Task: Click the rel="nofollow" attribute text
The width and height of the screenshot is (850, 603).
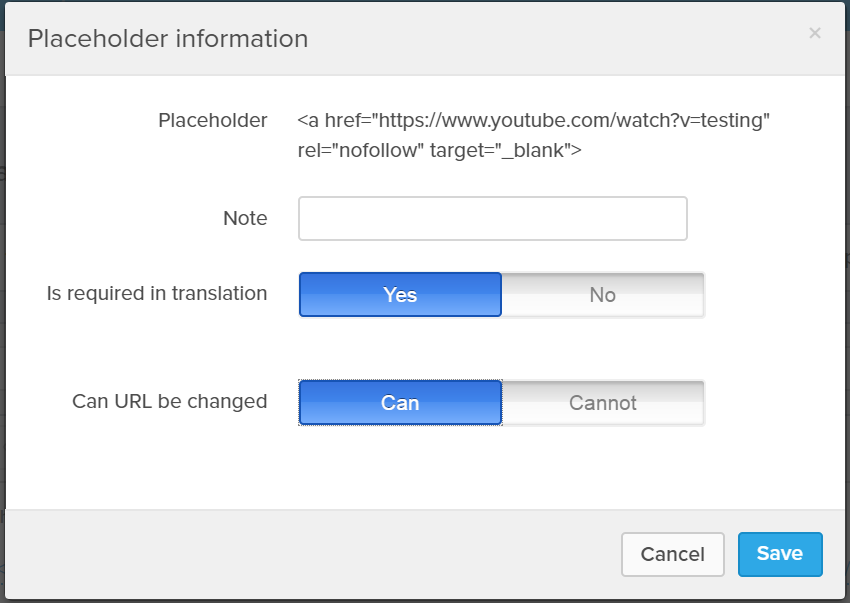Action: [x=360, y=150]
